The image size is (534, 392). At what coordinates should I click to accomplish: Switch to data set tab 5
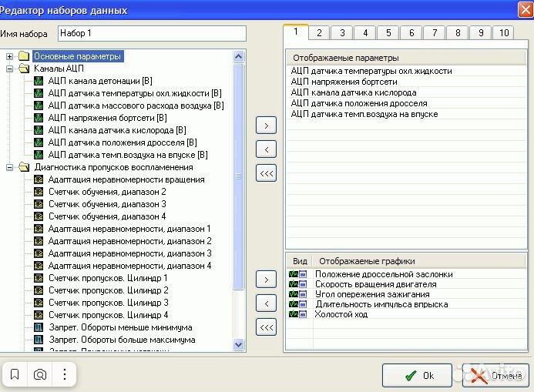(388, 33)
